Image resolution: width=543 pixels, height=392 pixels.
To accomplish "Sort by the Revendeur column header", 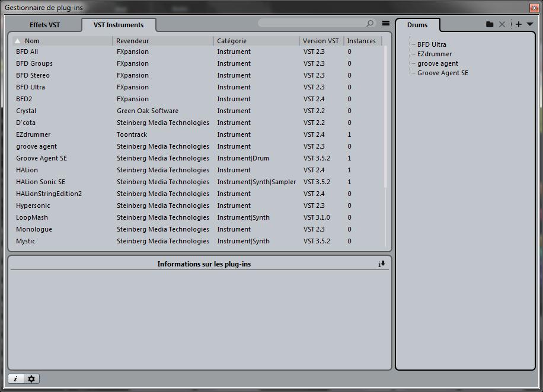I will [163, 41].
